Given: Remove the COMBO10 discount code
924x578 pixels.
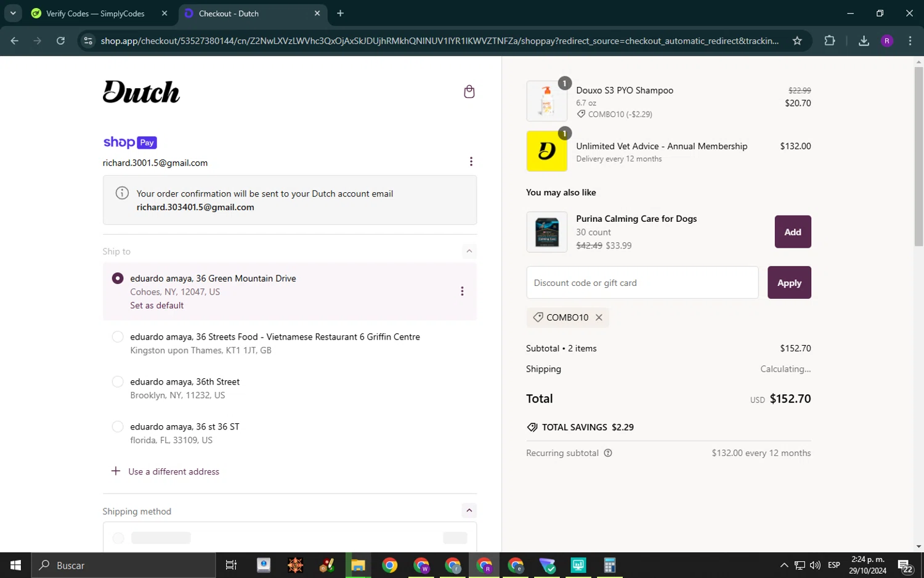Looking at the screenshot, I should coord(599,317).
